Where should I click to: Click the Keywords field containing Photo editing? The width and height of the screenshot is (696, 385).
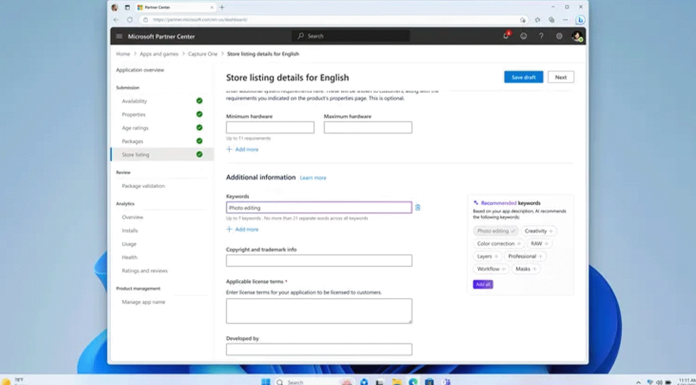point(319,207)
